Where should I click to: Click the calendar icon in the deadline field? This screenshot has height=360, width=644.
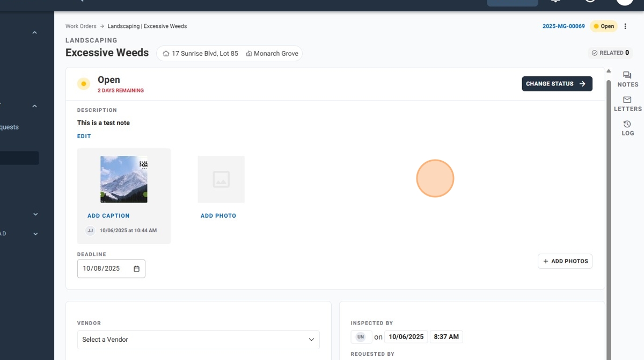(136, 269)
